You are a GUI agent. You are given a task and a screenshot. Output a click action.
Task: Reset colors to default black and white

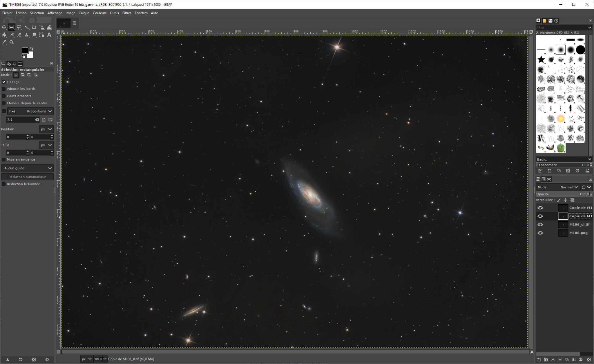point(23,57)
